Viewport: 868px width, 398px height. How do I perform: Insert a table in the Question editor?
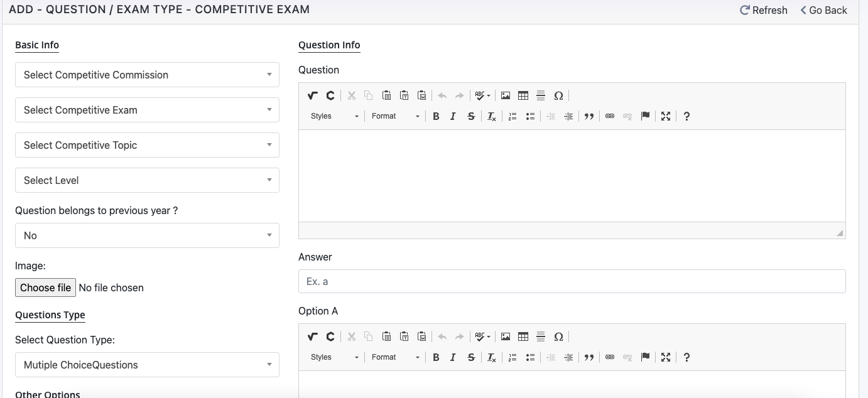523,95
